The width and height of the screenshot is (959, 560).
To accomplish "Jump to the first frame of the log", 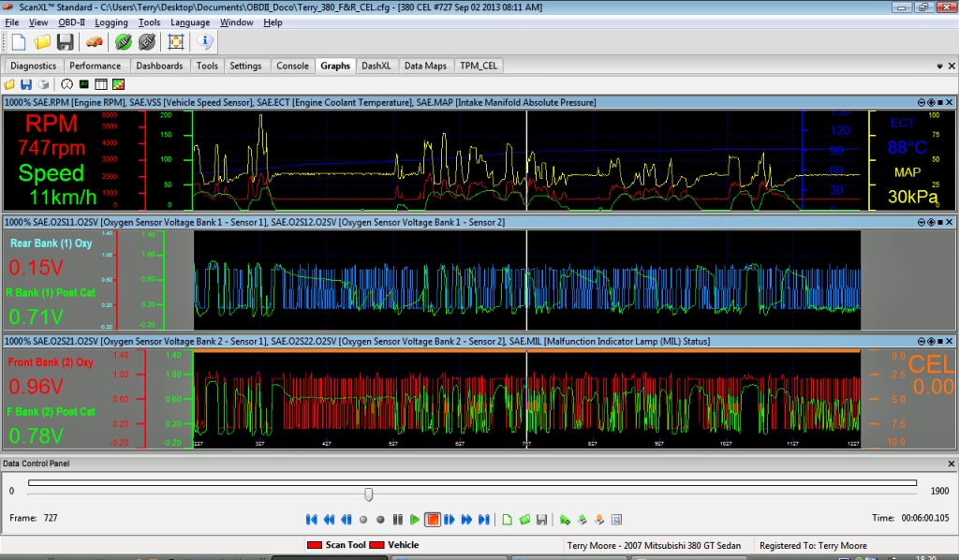I will coord(312,519).
